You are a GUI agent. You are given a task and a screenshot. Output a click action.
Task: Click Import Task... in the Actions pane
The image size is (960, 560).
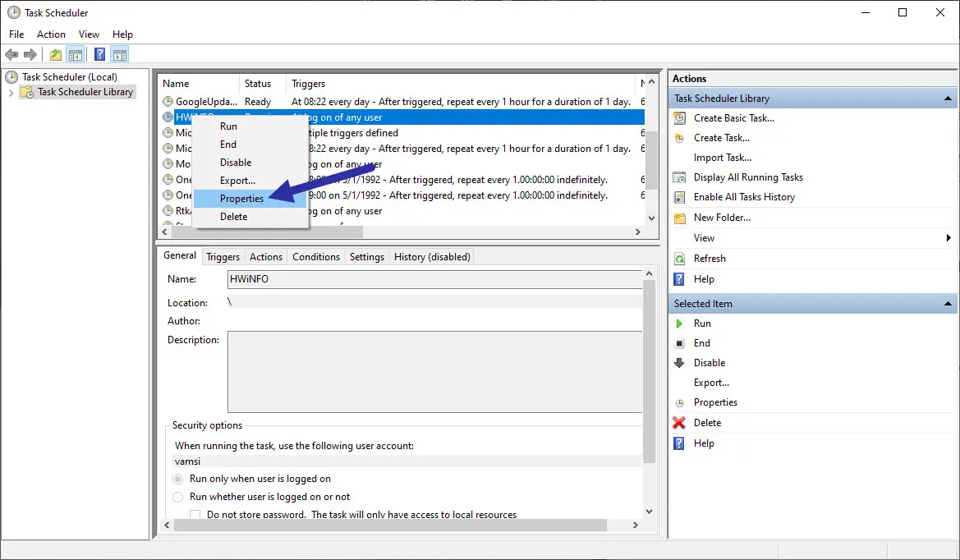(x=723, y=158)
